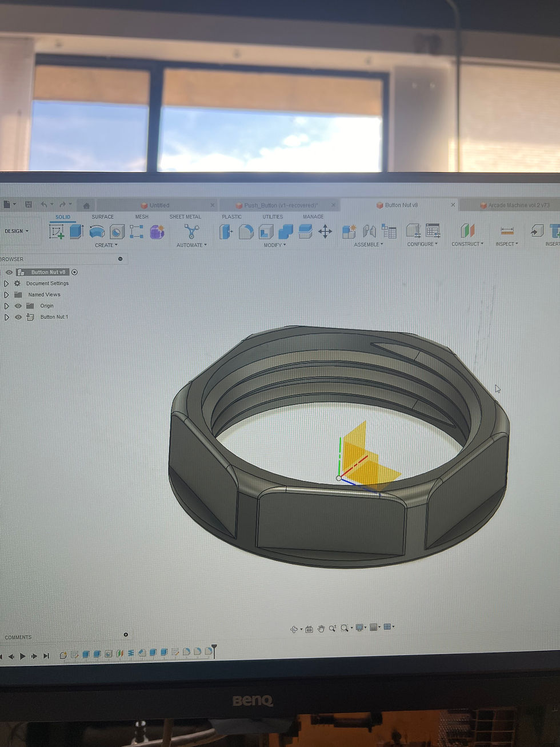Toggle visibility eye of Button Nut v8
The width and height of the screenshot is (560, 747).
9,272
